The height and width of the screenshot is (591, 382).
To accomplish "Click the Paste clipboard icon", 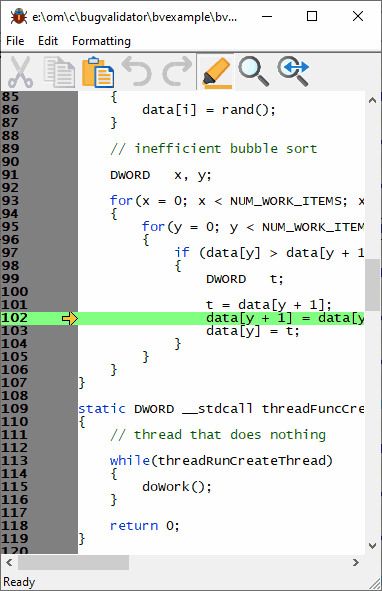I will click(x=98, y=72).
